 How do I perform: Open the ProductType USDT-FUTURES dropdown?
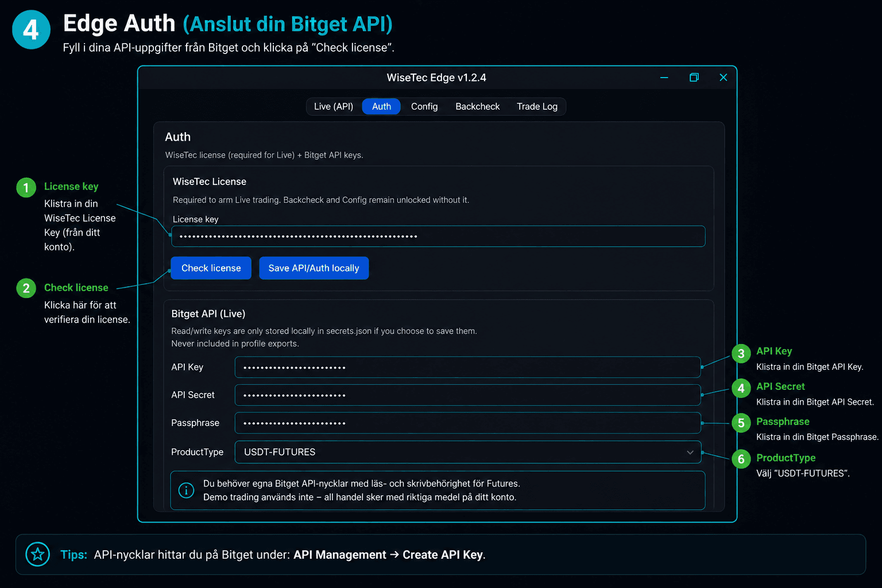(x=467, y=452)
